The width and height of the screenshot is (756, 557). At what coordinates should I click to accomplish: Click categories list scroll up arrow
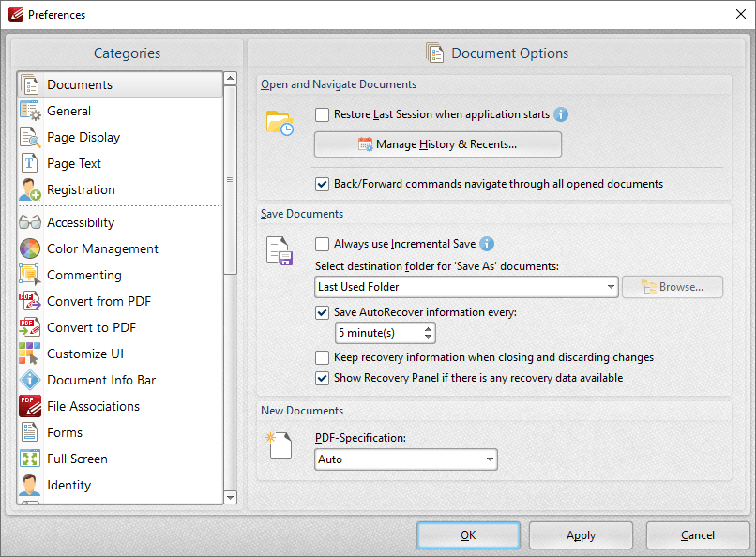231,78
